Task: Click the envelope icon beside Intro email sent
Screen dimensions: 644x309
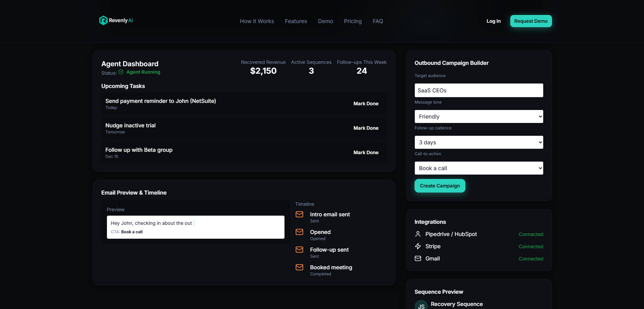Action: [x=299, y=214]
